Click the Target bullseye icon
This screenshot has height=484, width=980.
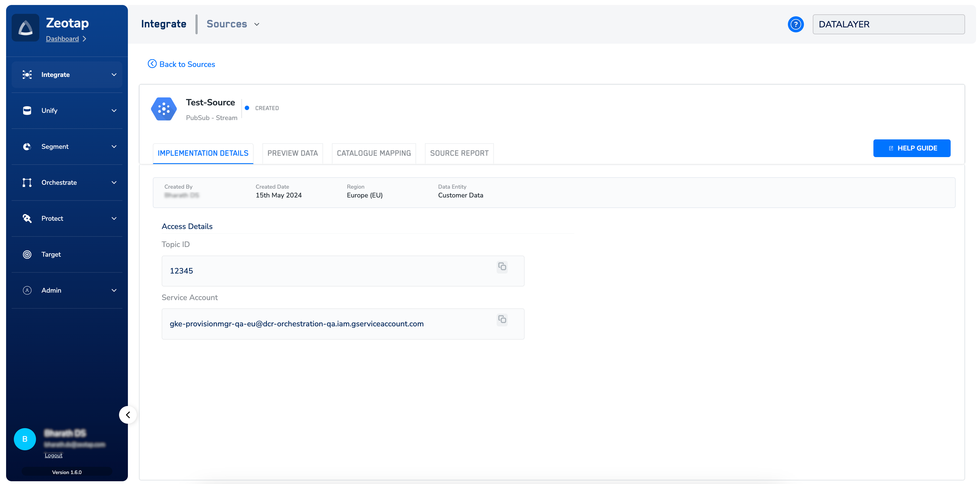click(27, 254)
